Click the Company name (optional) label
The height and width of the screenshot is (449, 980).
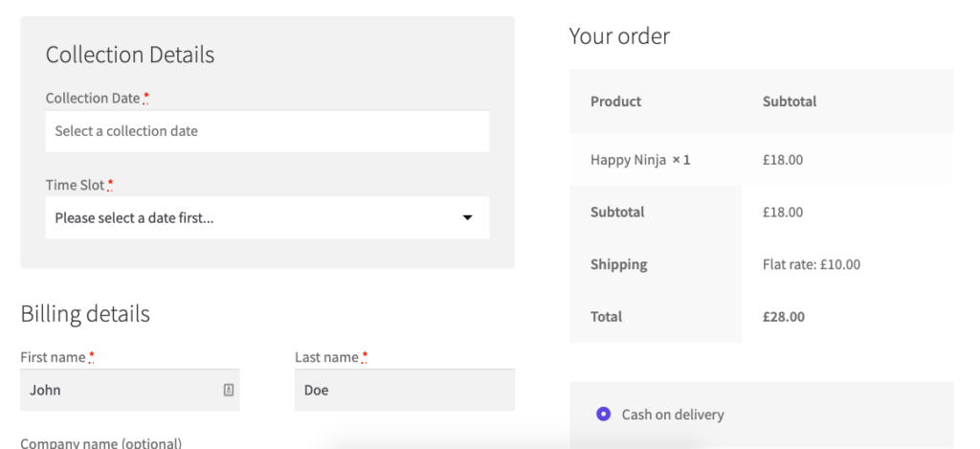click(100, 442)
